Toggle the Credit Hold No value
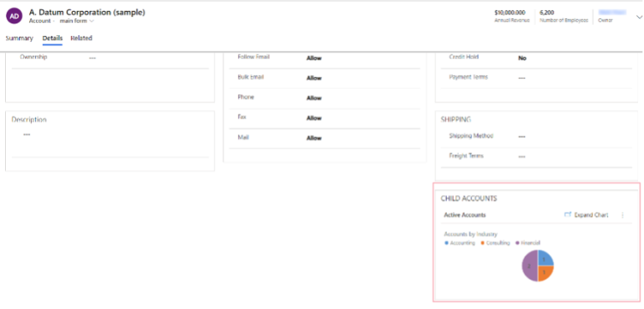Image resolution: width=644 pixels, height=309 pixels. point(522,59)
